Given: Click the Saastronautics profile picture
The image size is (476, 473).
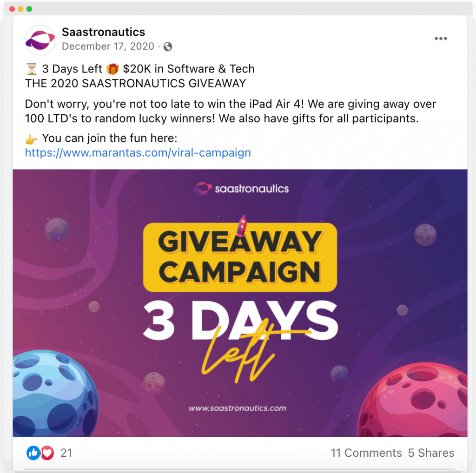Looking at the screenshot, I should tap(40, 40).
